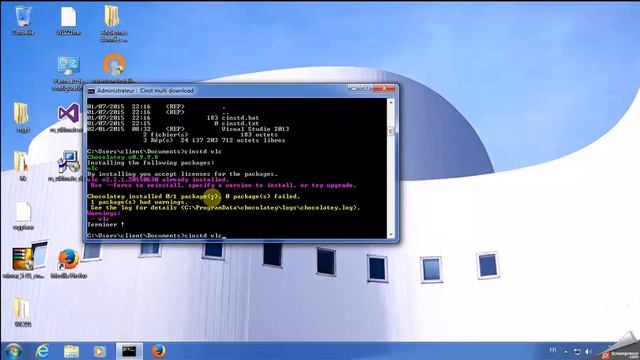Maximize the command prompt window
640x360 pixels.
tap(366, 89)
